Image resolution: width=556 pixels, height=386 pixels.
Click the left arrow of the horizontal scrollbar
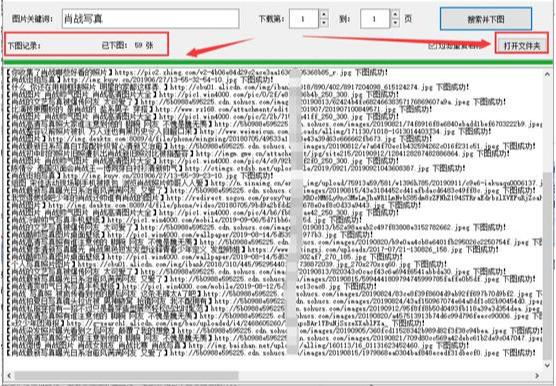coord(9,375)
